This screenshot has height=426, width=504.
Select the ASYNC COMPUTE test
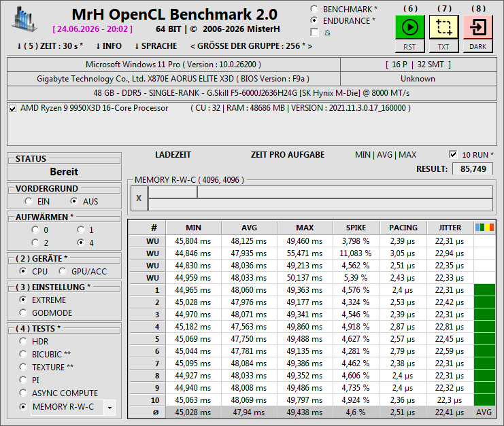point(23,393)
